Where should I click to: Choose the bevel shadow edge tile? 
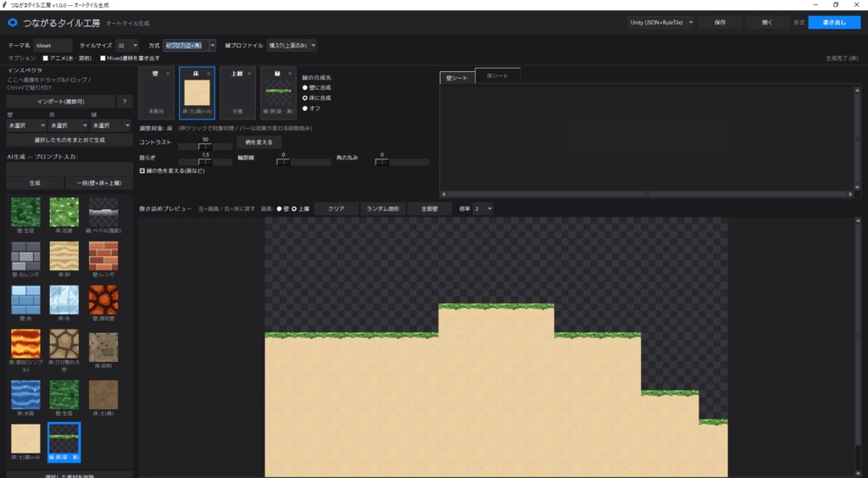[103, 212]
